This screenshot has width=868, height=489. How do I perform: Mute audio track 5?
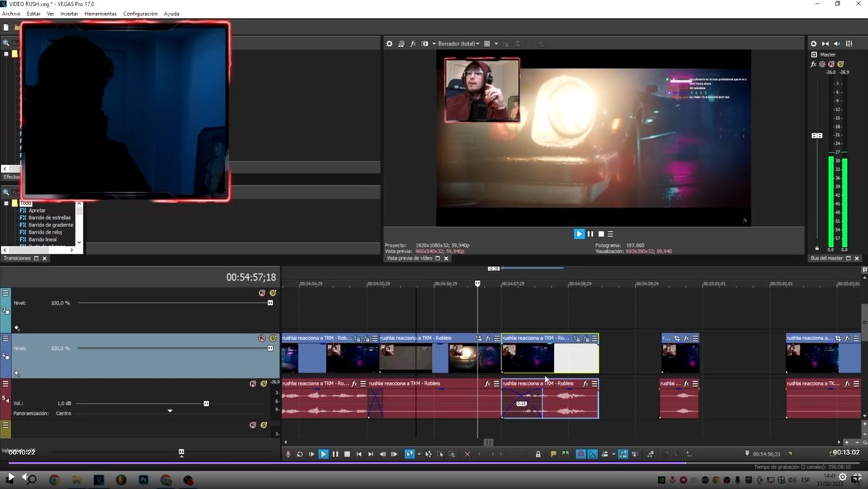[253, 383]
